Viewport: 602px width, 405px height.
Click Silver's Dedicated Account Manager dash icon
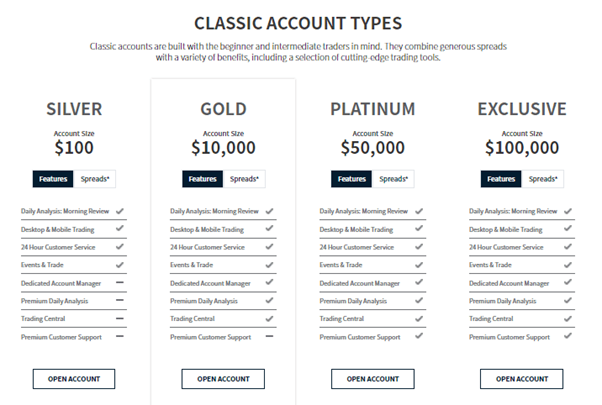pyautogui.click(x=119, y=283)
